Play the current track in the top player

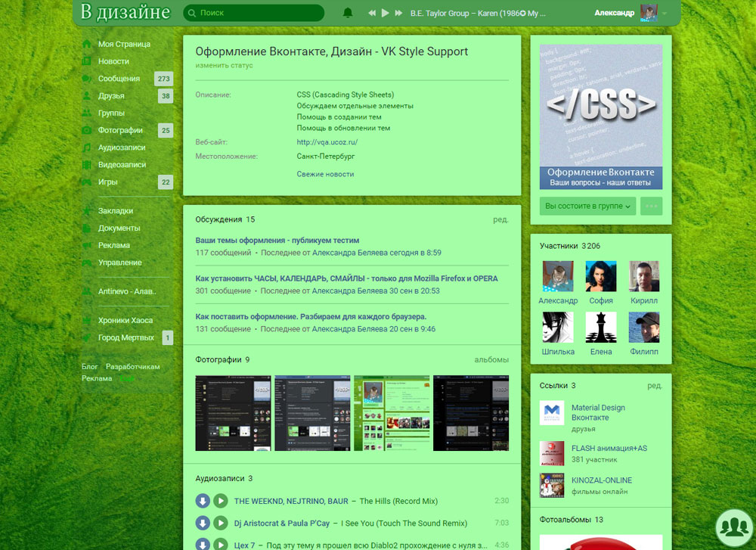pyautogui.click(x=385, y=12)
